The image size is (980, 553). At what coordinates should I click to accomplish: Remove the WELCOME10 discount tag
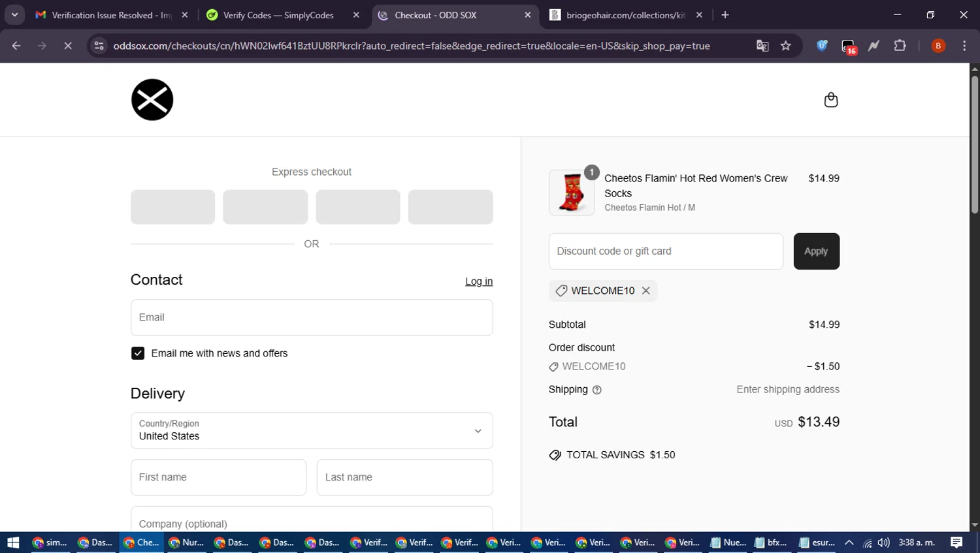tap(645, 291)
